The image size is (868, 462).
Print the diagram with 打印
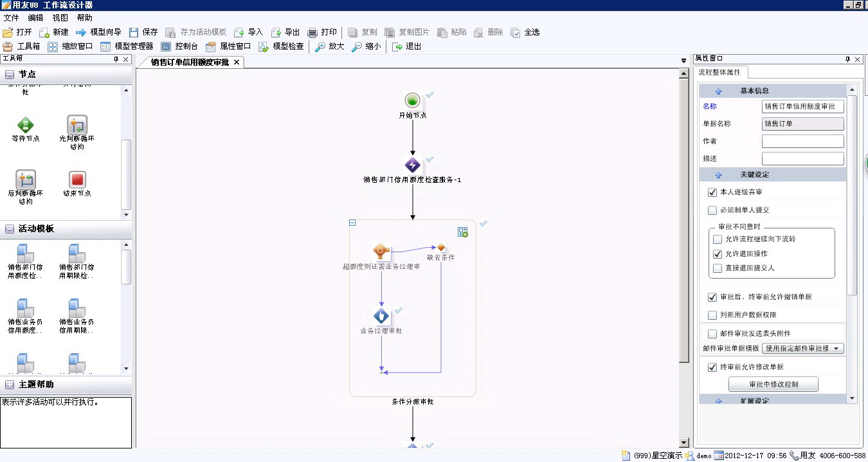322,32
